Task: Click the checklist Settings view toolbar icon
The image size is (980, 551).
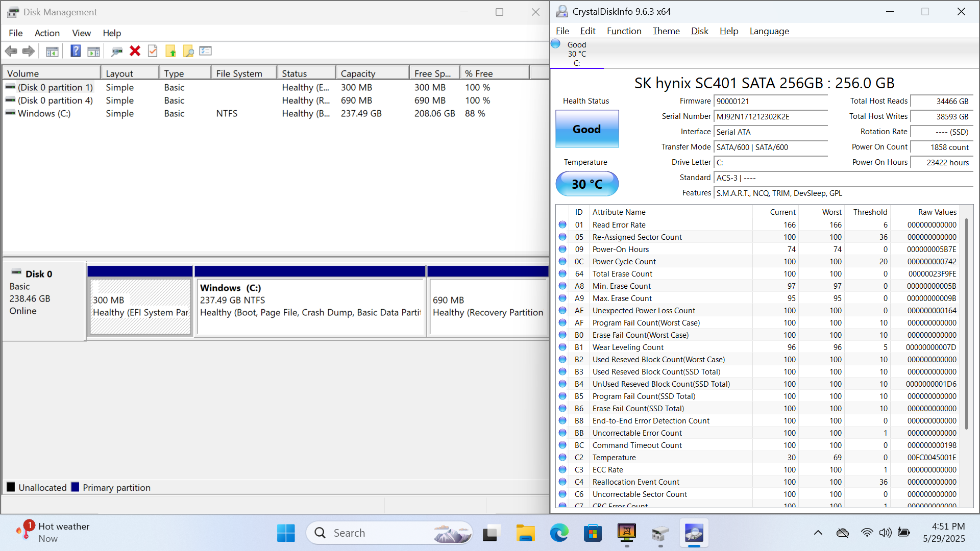Action: pyautogui.click(x=206, y=51)
